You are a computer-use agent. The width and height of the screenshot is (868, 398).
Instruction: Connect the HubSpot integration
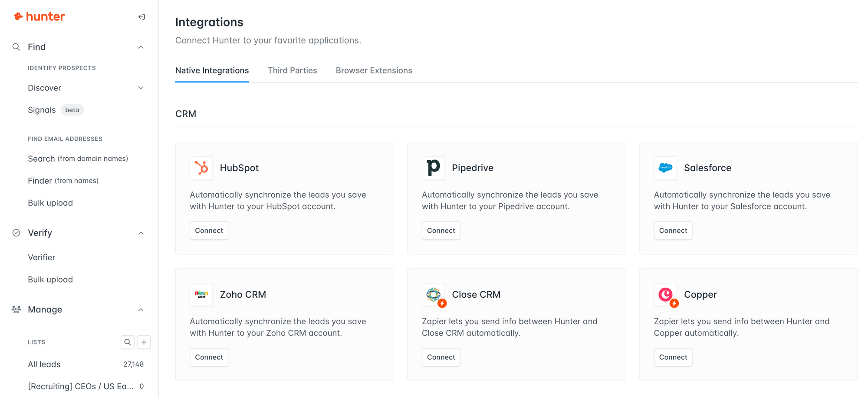[209, 231]
